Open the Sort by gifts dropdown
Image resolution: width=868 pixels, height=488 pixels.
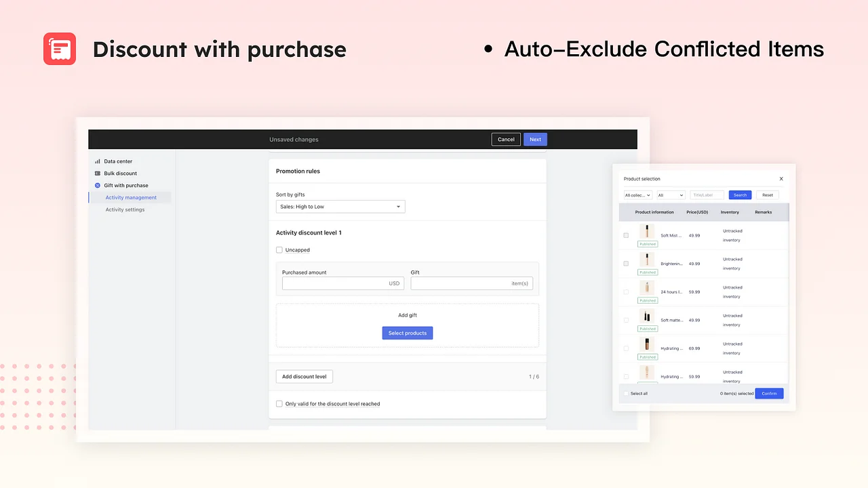coord(340,207)
